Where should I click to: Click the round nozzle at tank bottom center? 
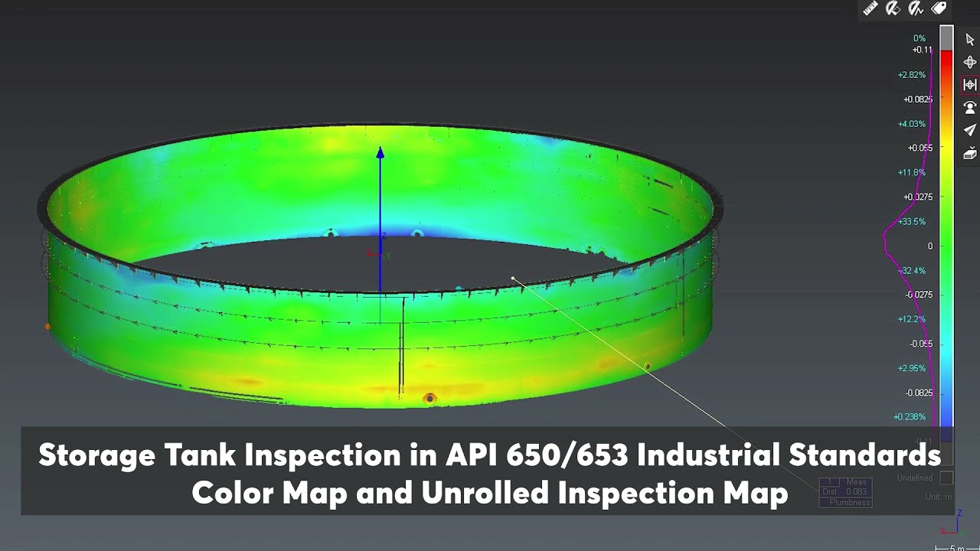[430, 398]
